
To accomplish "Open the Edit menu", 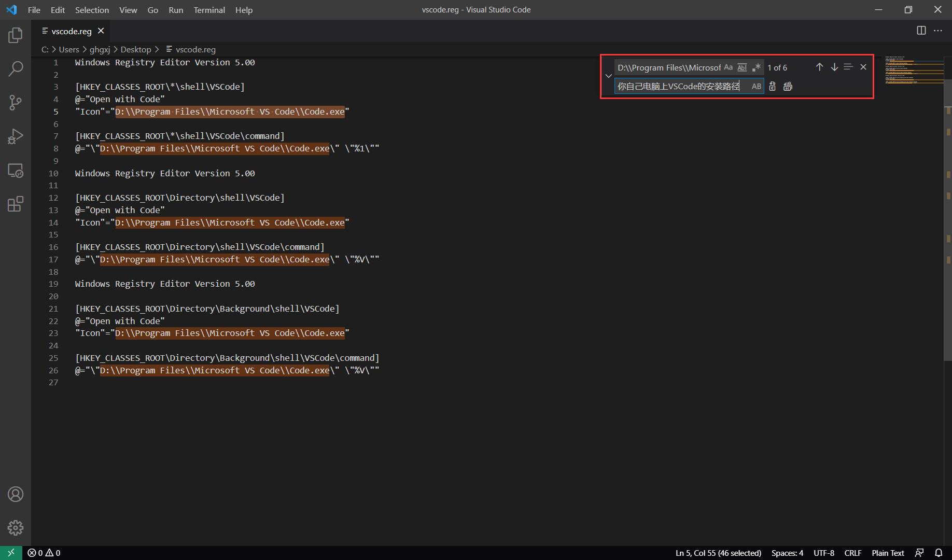I will point(58,10).
